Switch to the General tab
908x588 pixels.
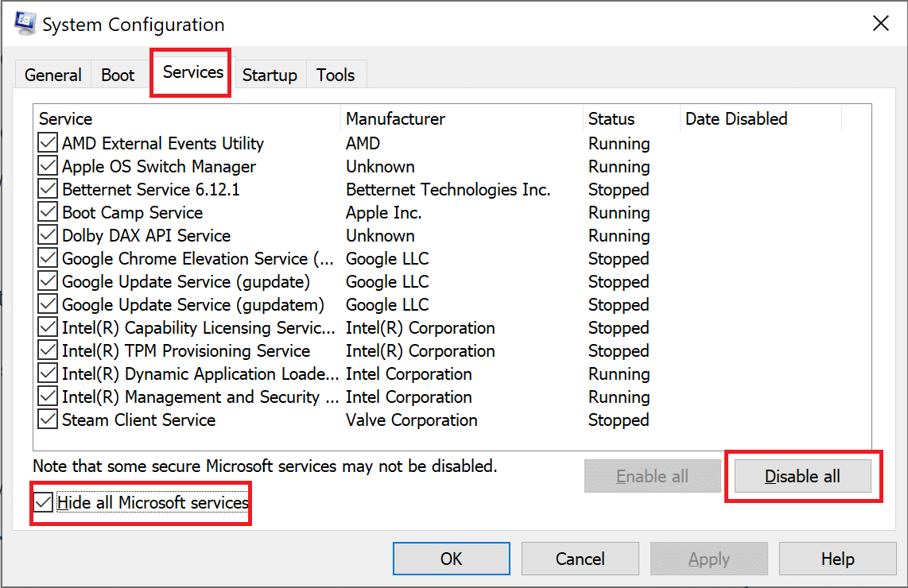pos(53,75)
